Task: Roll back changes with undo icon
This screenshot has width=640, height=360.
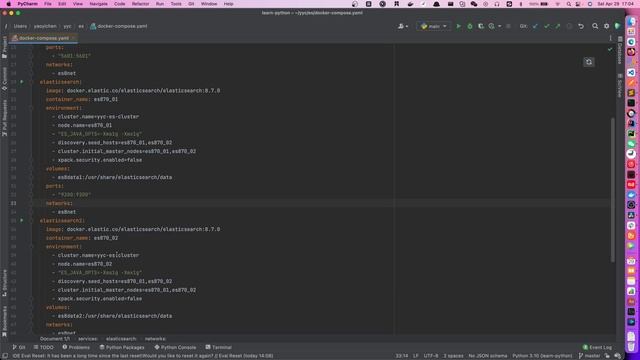Action: tap(581, 26)
